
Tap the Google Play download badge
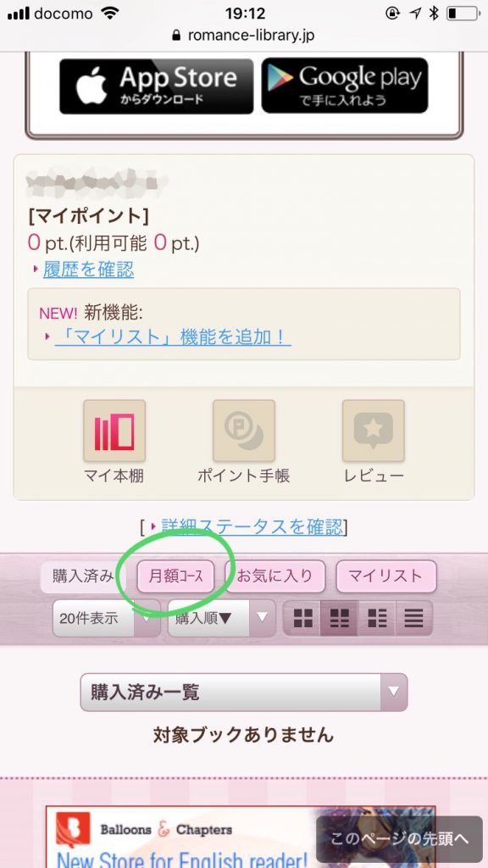(345, 86)
